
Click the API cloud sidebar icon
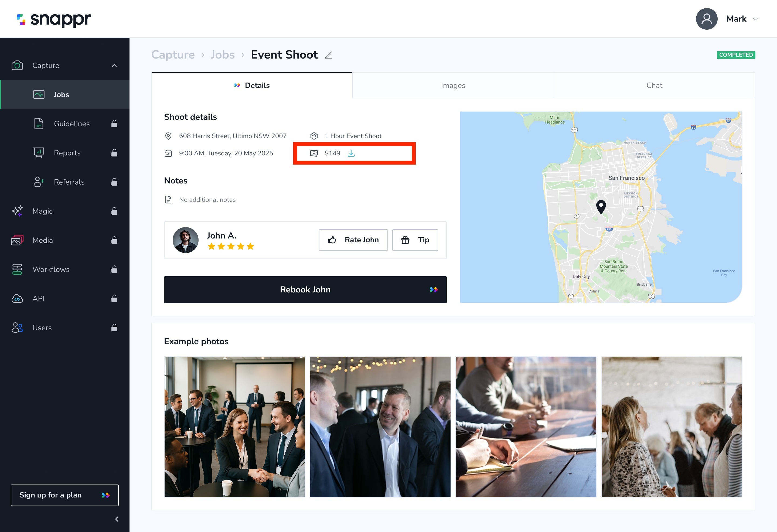click(x=17, y=298)
